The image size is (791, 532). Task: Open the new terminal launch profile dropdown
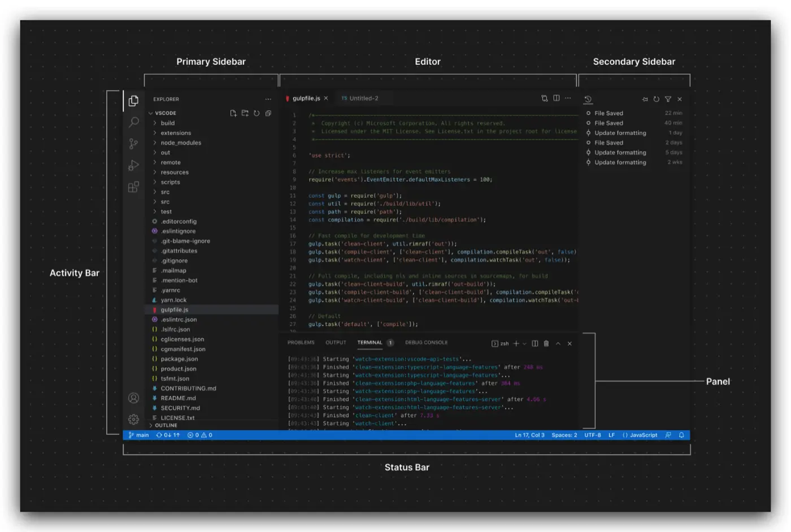(x=525, y=343)
